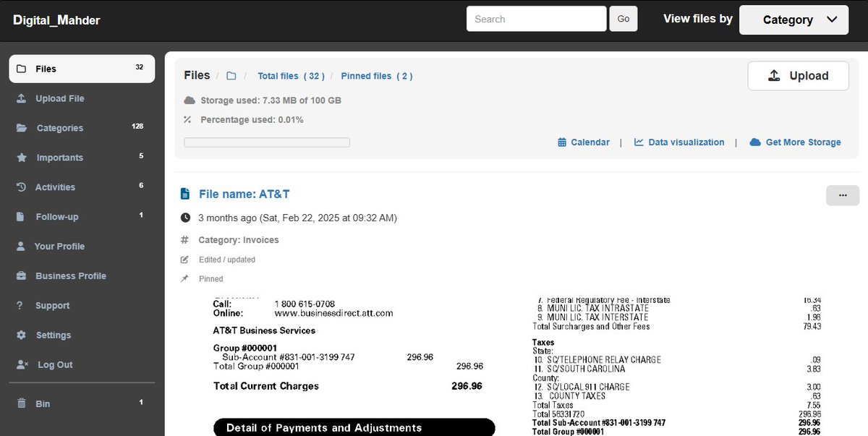The width and height of the screenshot is (868, 436).
Task: Click the open-folder icon beside Categories
Action: pos(22,128)
